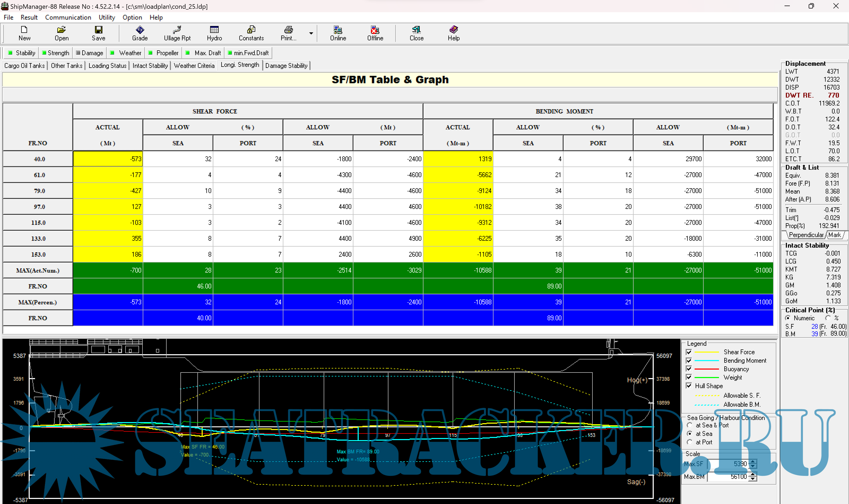Open the Constants toolbar icon

click(251, 30)
